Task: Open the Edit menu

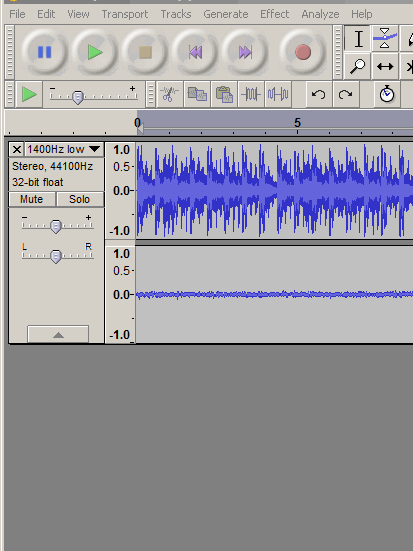Action: [x=46, y=14]
